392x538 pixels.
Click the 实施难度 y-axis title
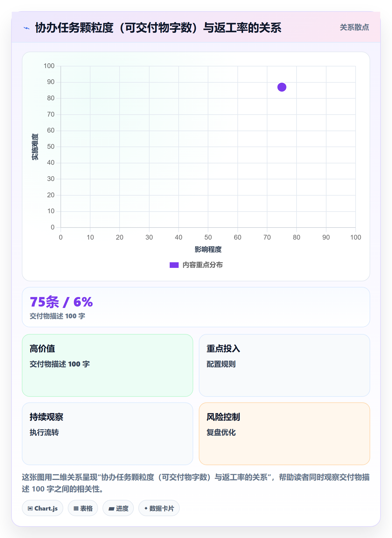point(35,147)
